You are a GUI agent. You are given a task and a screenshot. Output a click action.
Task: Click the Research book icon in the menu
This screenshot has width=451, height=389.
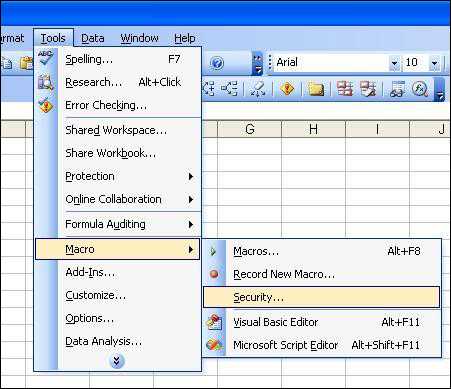45,82
